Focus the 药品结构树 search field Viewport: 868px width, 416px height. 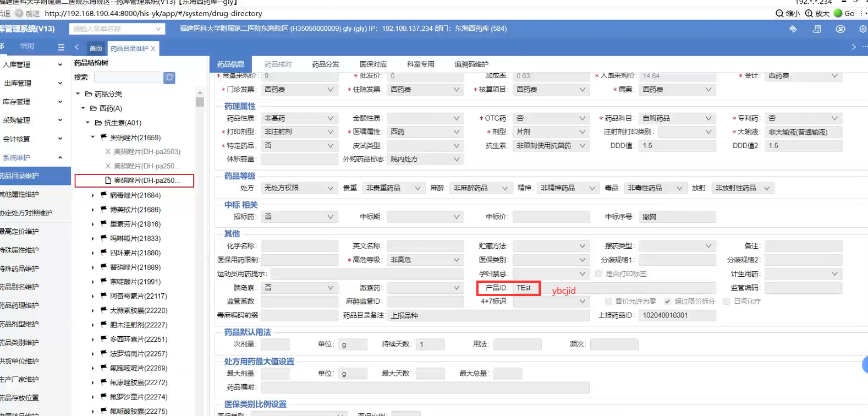[128, 78]
